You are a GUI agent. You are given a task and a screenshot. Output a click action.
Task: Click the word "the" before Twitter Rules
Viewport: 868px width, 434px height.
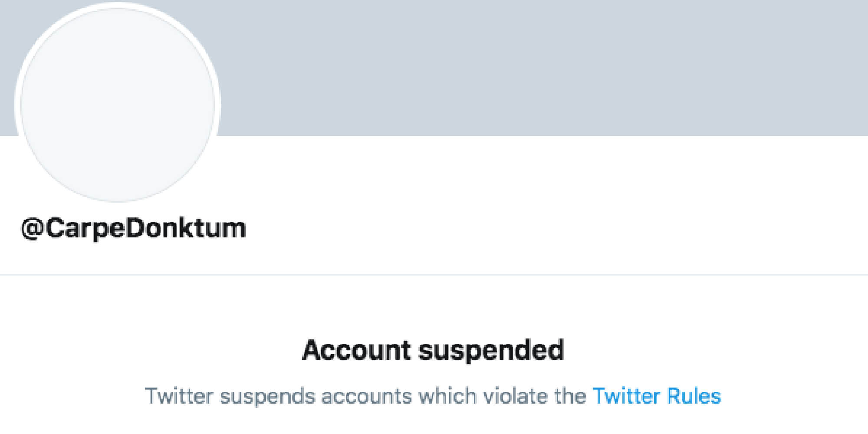click(x=570, y=396)
